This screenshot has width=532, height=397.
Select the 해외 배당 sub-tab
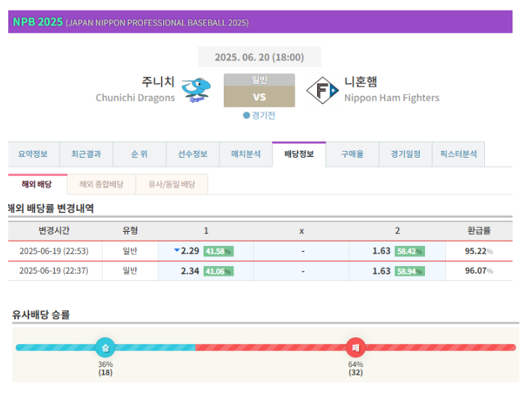pos(37,185)
